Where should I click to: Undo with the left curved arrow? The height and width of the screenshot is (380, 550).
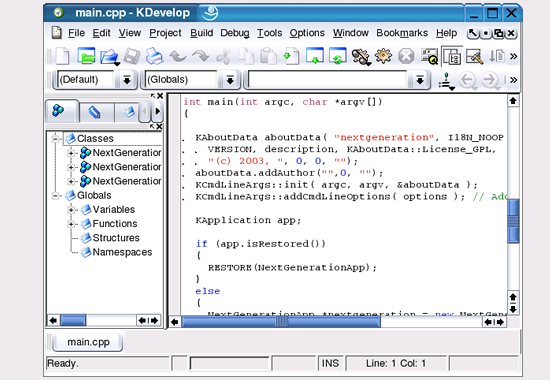point(177,56)
